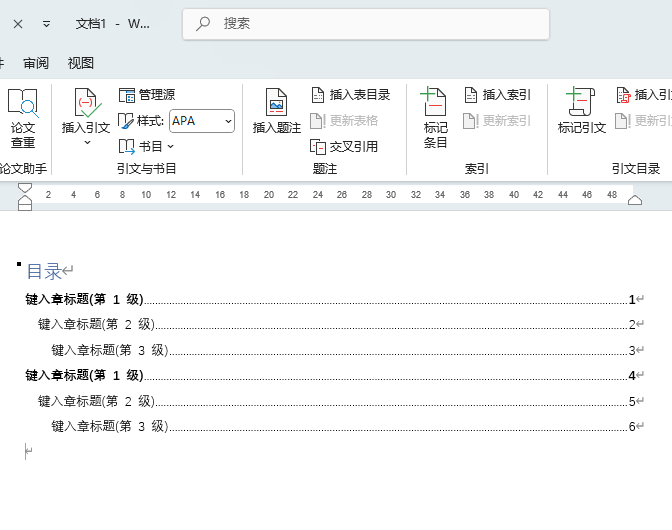Image resolution: width=672 pixels, height=530 pixels.
Task: Click 插入表目录 insert table of figures
Action: tap(351, 95)
